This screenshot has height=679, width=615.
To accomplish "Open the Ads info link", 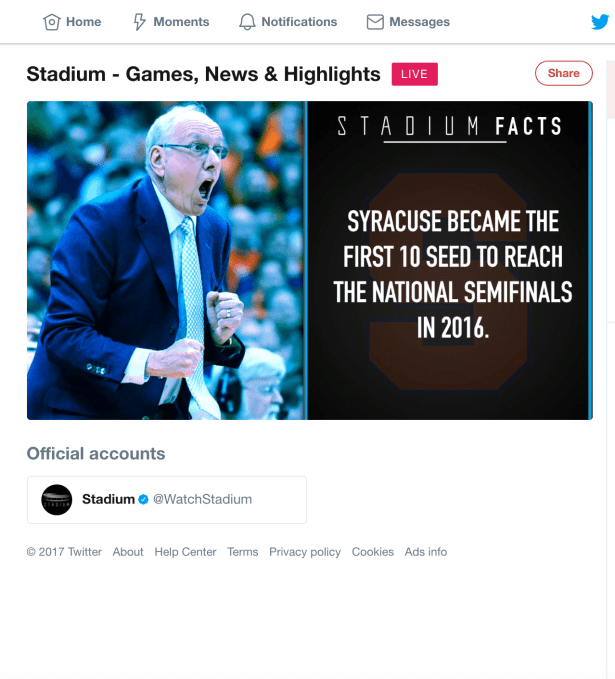I will [x=426, y=552].
